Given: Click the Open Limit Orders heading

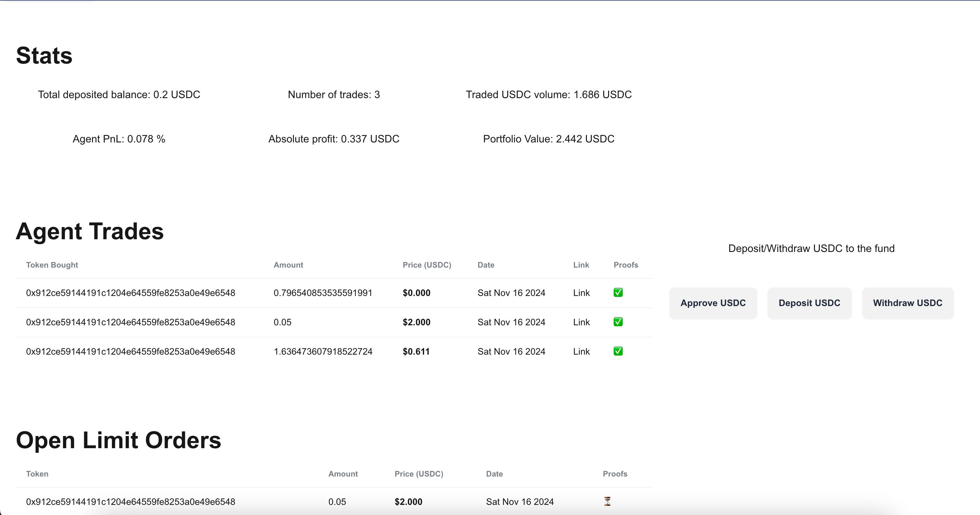Looking at the screenshot, I should pos(118,440).
